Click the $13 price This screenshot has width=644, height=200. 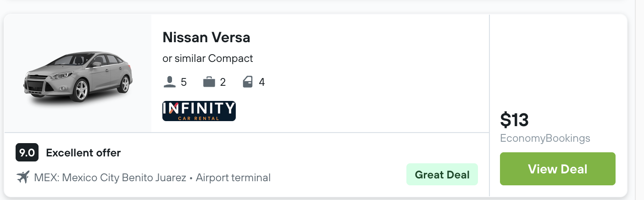coord(514,120)
